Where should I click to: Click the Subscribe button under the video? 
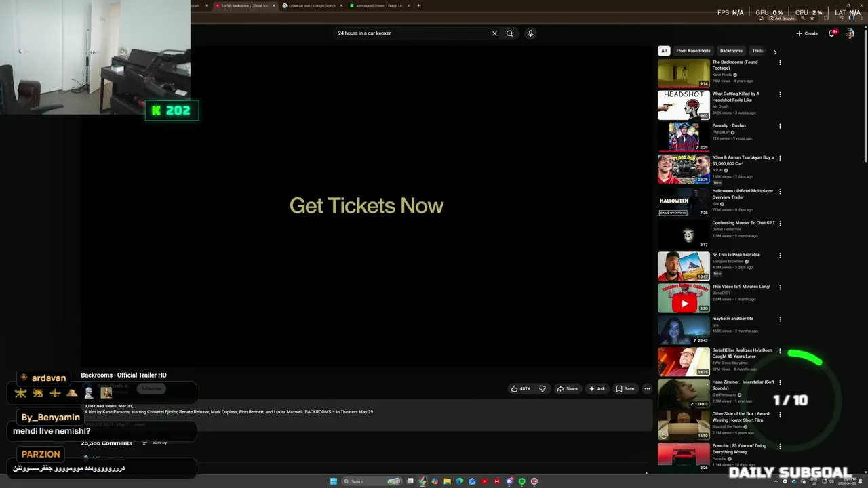click(x=151, y=388)
